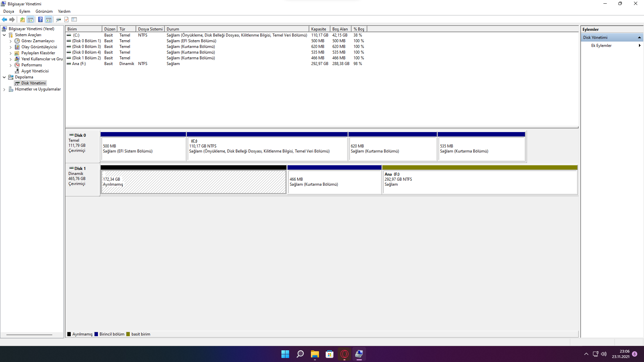
Task: Click the blue Help toolbar icon
Action: point(40,19)
